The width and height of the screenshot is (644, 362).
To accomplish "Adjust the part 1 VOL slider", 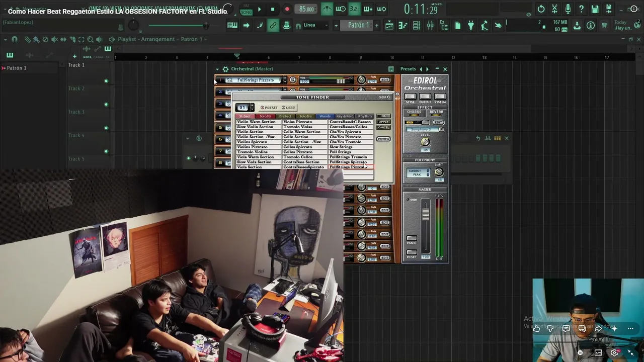I will coord(341,80).
